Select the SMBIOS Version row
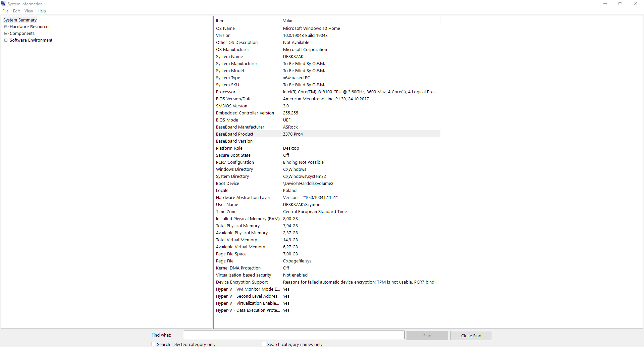 [327, 106]
